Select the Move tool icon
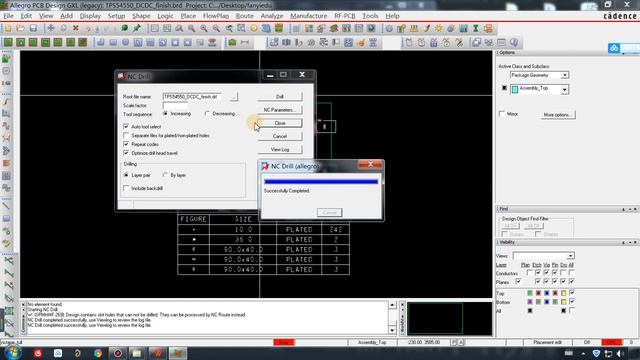The width and height of the screenshot is (640, 360). 51,29
